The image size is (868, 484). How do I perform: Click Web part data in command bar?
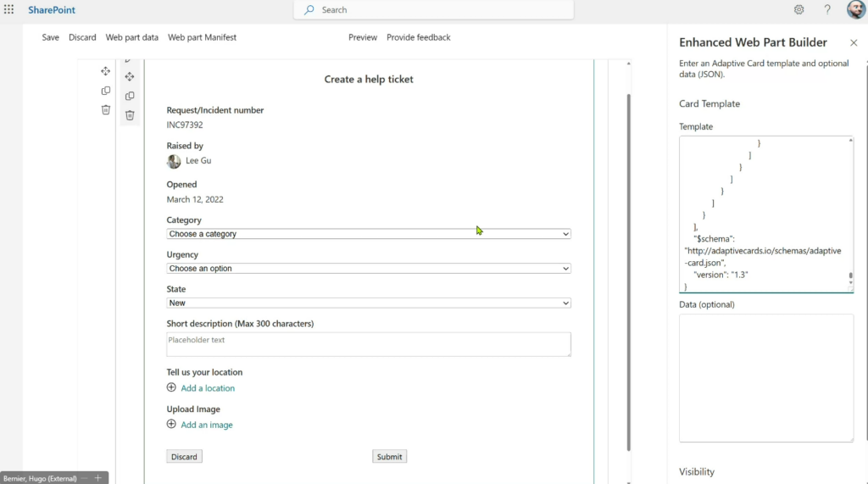131,37
